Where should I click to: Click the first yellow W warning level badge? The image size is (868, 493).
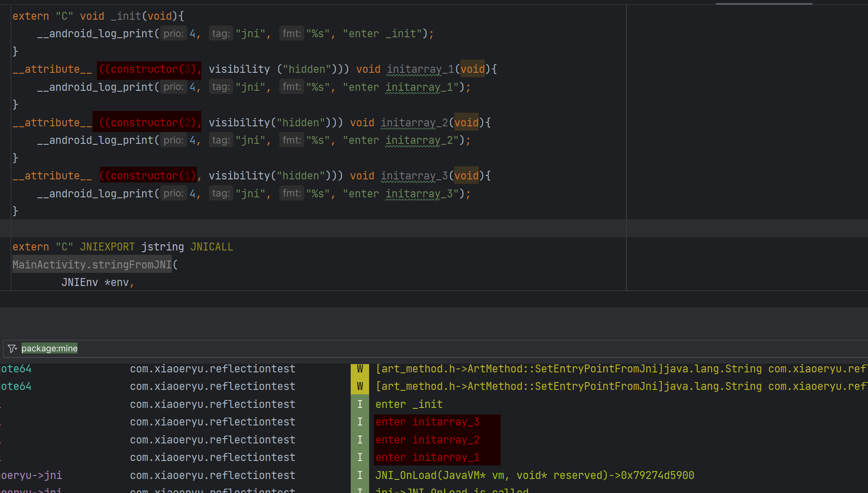tap(360, 369)
